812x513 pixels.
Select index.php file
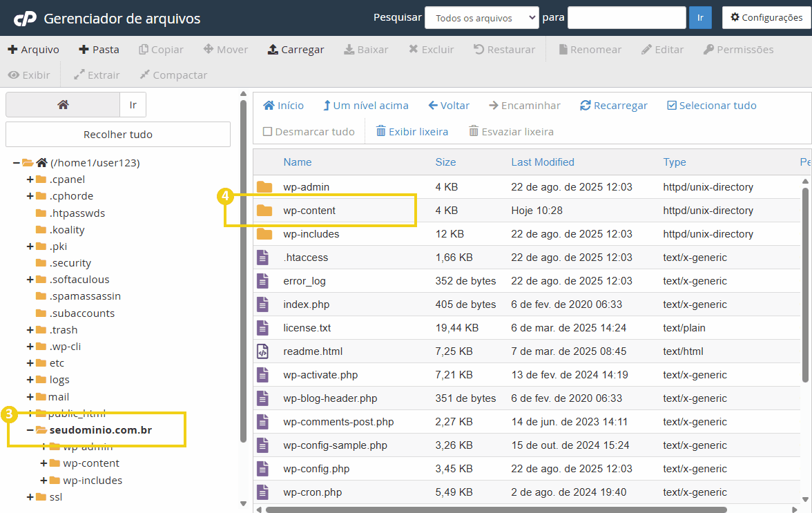coord(306,304)
